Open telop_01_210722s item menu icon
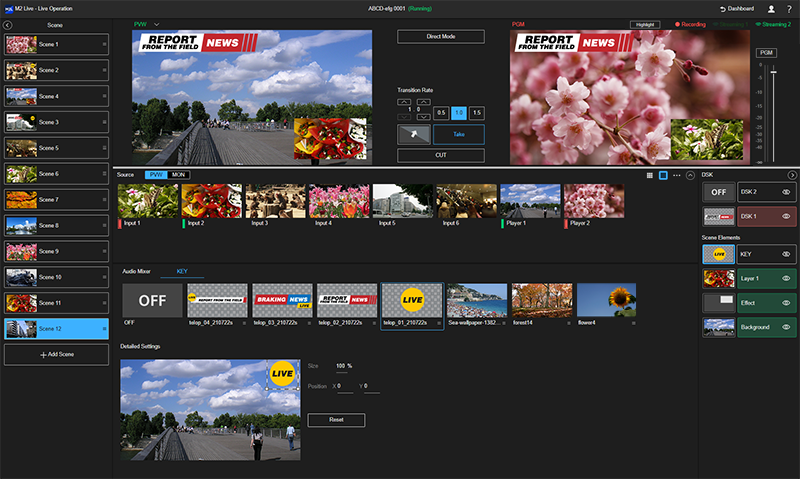The width and height of the screenshot is (800, 479). coord(439,323)
